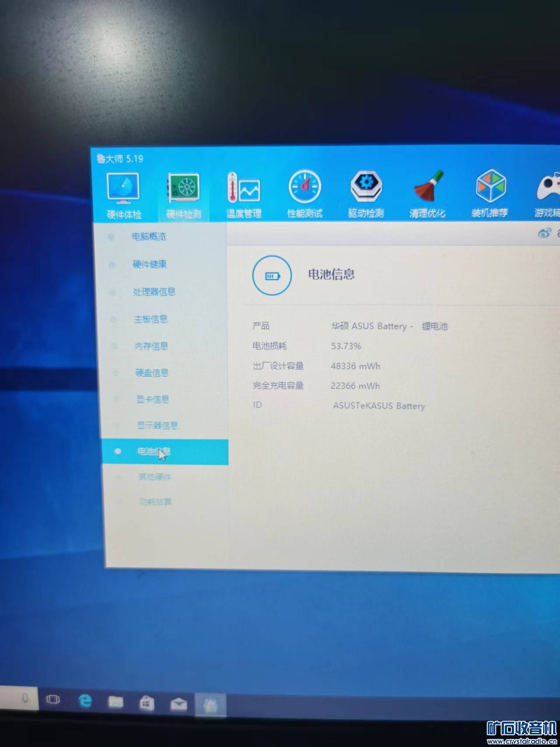The height and width of the screenshot is (747, 560).
Task: Click the 电池信息 page heading
Action: [x=331, y=275]
